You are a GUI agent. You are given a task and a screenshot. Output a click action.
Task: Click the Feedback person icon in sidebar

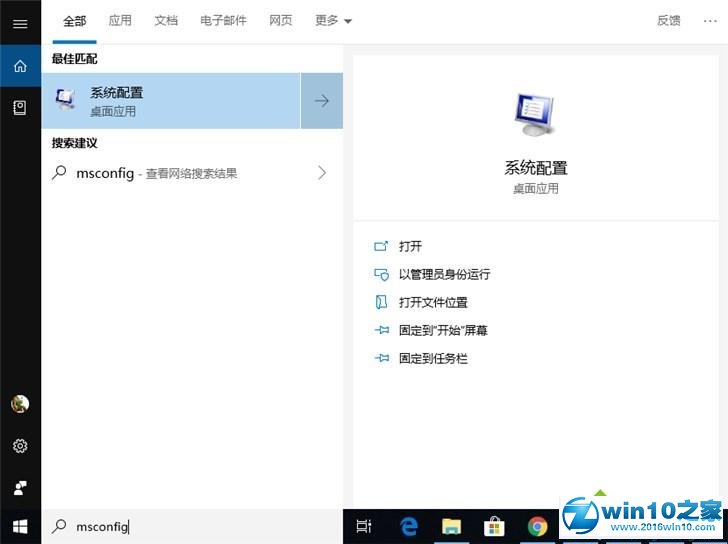(20, 487)
